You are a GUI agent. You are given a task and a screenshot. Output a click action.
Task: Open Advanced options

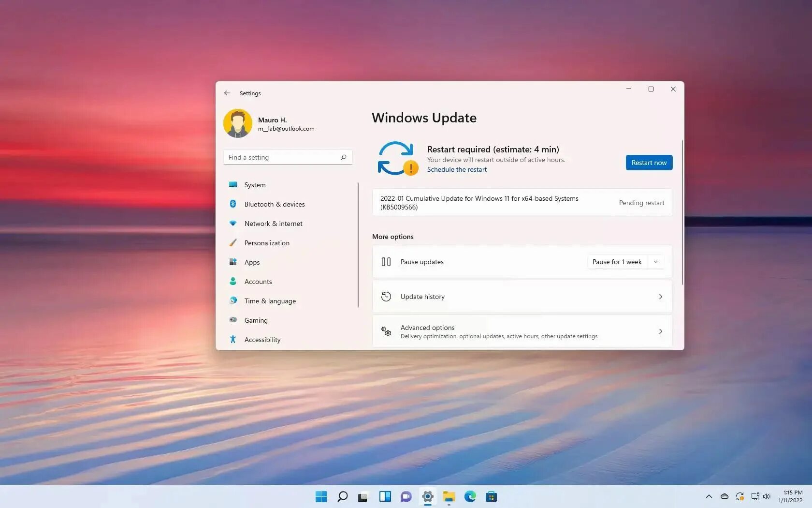tap(522, 331)
